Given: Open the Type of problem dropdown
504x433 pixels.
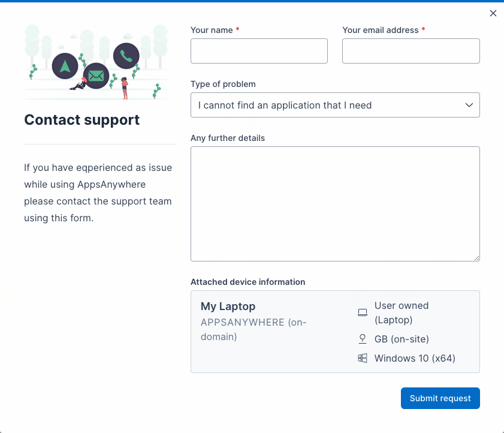Looking at the screenshot, I should 335,105.
